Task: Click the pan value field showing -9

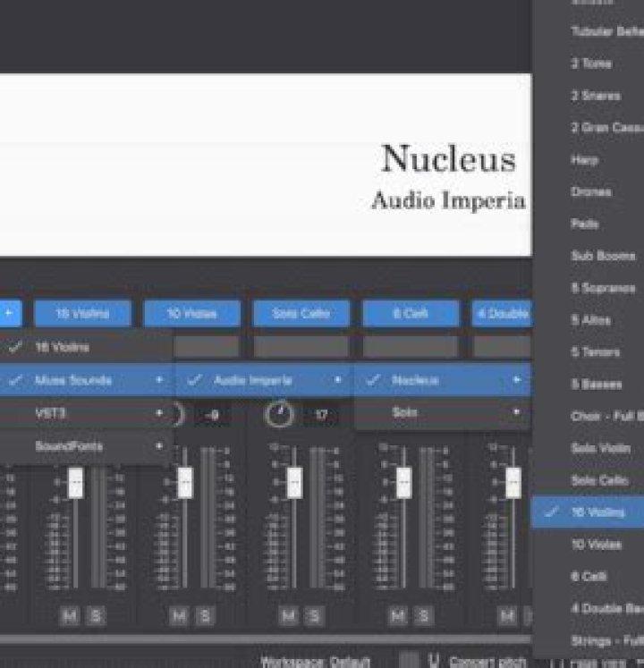Action: 213,415
